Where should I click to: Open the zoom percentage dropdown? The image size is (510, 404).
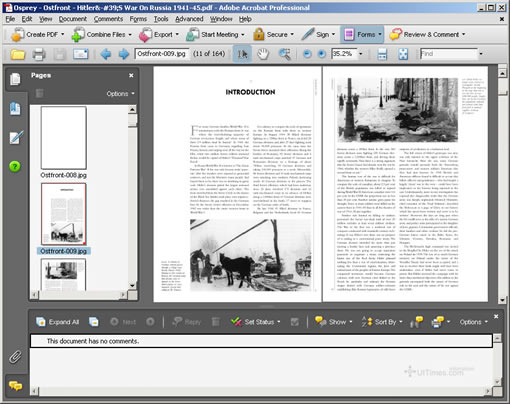tap(361, 54)
